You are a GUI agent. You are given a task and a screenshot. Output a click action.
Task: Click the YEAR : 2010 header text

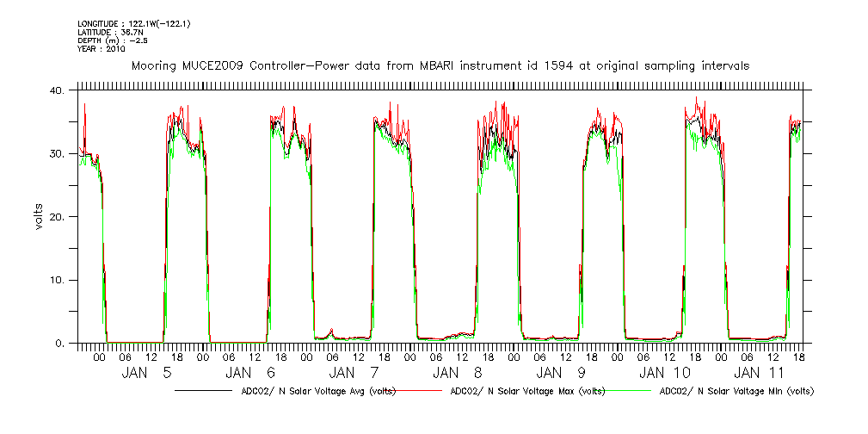coord(102,49)
